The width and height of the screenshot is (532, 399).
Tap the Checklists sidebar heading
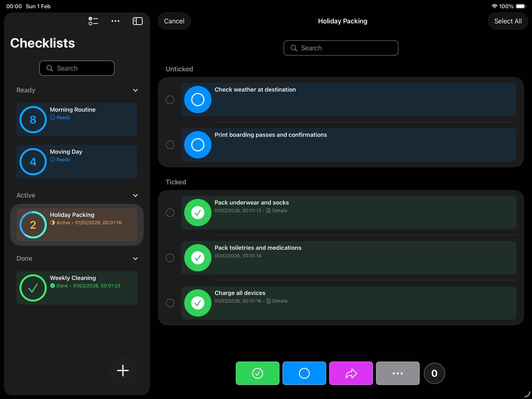(x=43, y=43)
